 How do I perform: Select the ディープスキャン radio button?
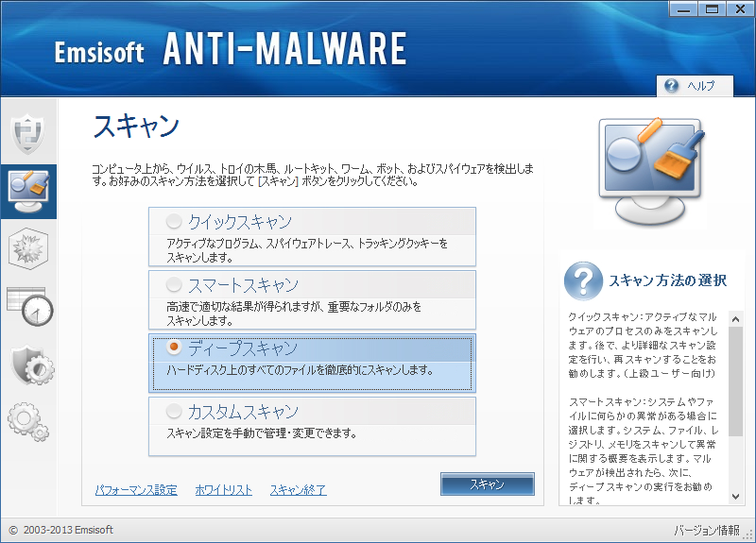click(x=174, y=348)
